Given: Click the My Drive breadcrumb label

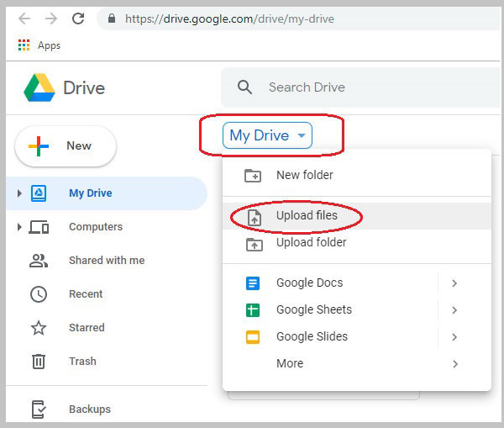Looking at the screenshot, I should coord(259,135).
